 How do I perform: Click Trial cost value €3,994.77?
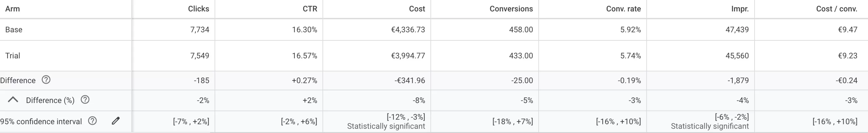(x=408, y=56)
